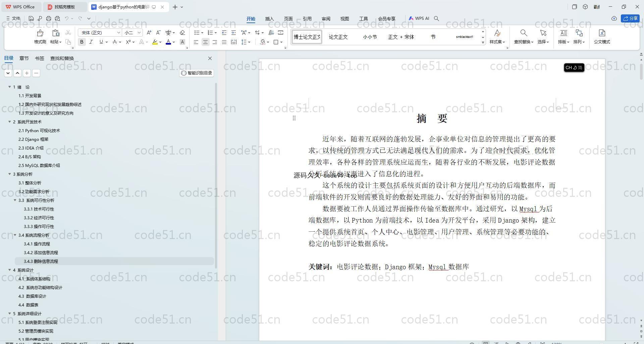
Task: Toggle Strikethrough formatting
Action: point(115,42)
